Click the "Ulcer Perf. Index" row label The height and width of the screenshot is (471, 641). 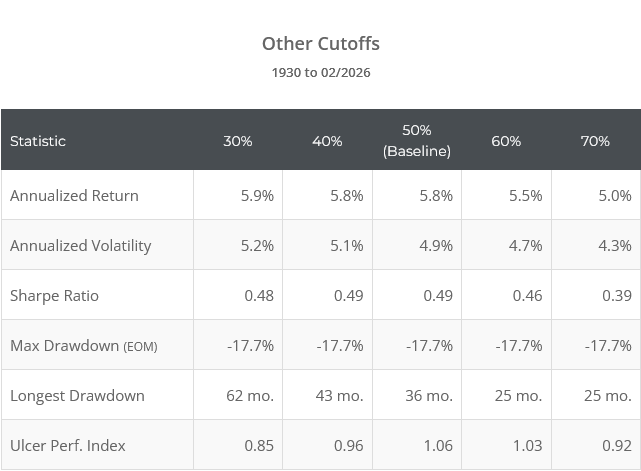(68, 445)
